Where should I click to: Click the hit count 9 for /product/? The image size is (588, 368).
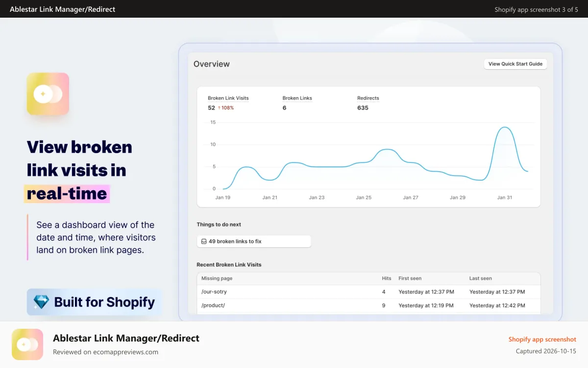pos(384,305)
